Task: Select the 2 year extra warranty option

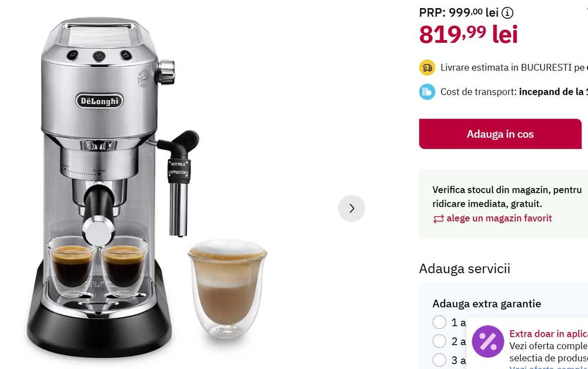Action: [439, 341]
